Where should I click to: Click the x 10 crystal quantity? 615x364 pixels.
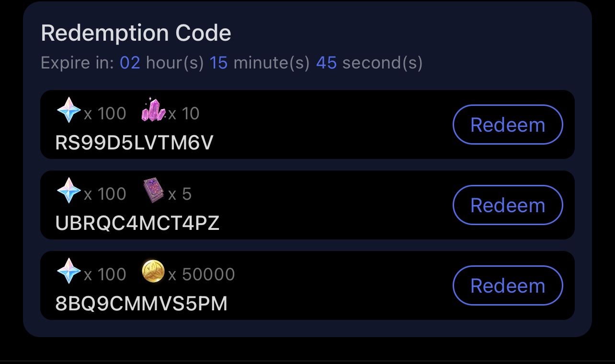184,114
